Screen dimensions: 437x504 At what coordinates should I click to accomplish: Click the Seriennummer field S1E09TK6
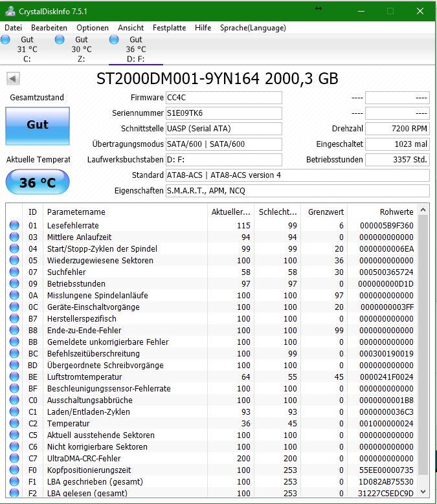(x=224, y=113)
